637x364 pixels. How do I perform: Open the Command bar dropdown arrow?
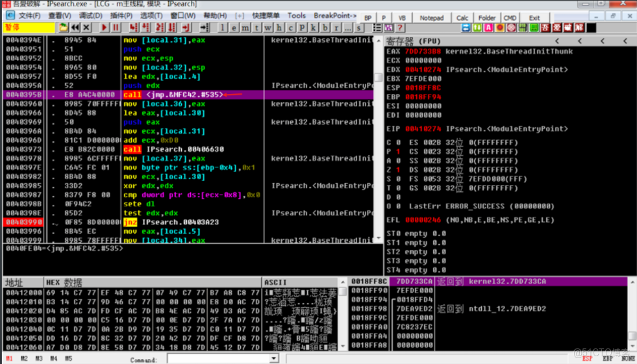pos(273,358)
